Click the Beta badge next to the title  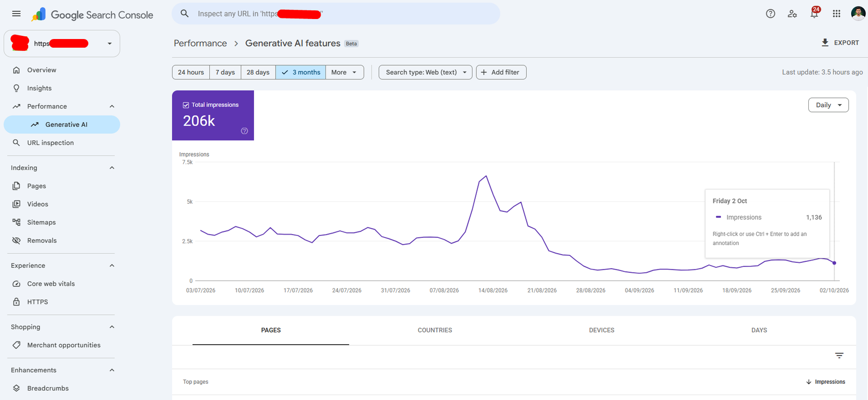352,44
